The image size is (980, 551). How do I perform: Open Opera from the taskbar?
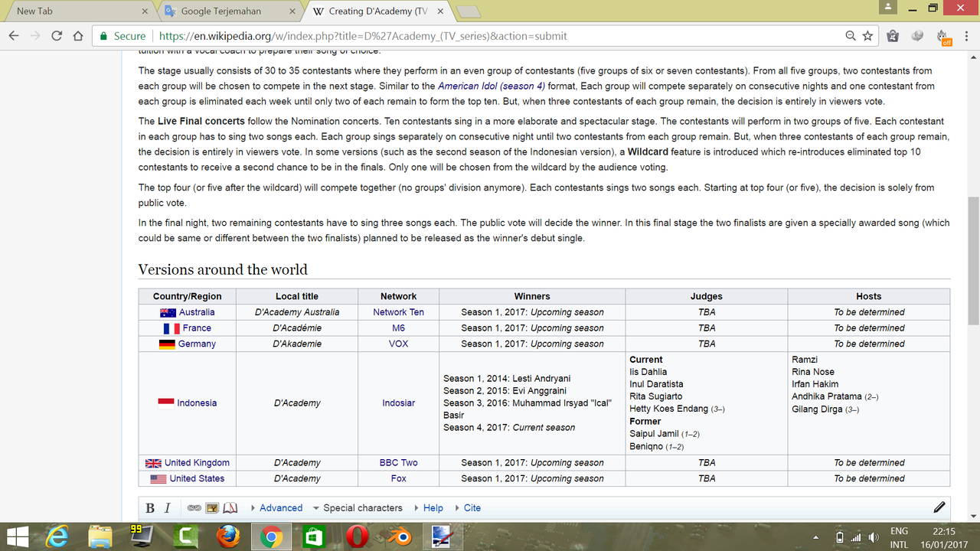[356, 536]
